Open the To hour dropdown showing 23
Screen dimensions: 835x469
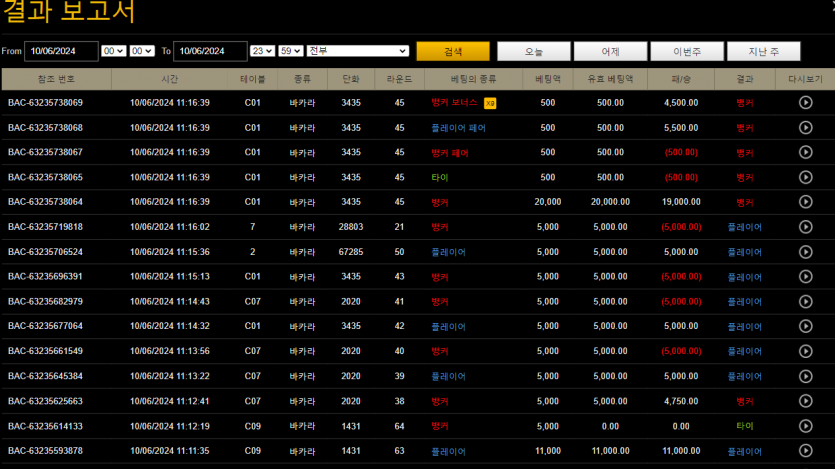tap(262, 51)
